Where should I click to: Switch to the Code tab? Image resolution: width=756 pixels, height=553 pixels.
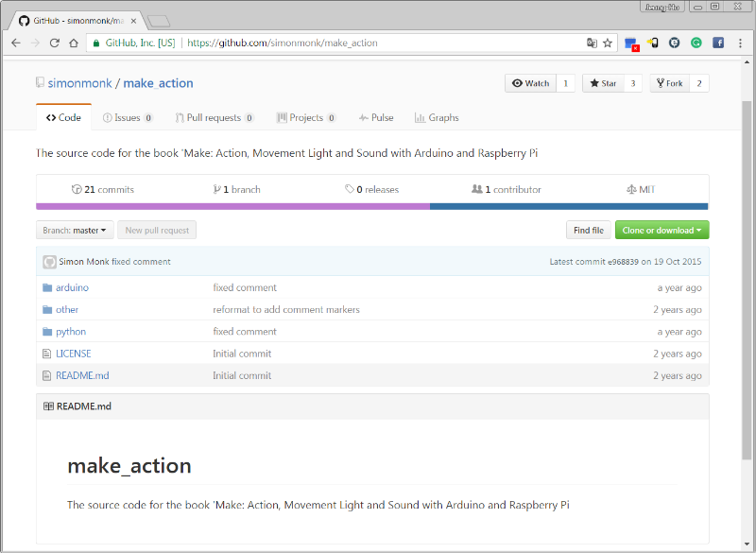tap(63, 117)
